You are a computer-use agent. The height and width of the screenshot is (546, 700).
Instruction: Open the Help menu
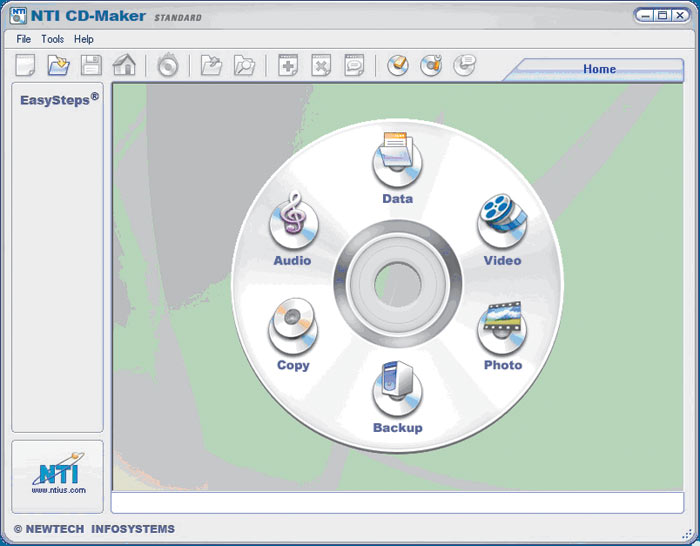pyautogui.click(x=84, y=39)
